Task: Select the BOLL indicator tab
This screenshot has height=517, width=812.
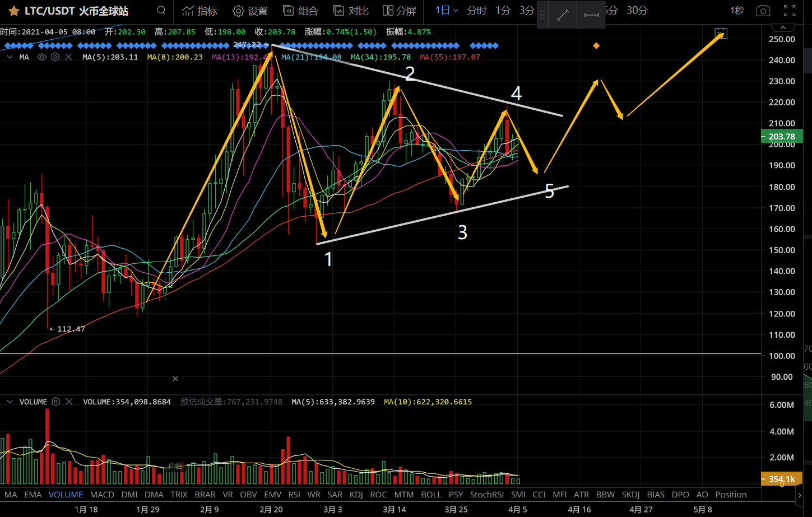Action: [431, 495]
